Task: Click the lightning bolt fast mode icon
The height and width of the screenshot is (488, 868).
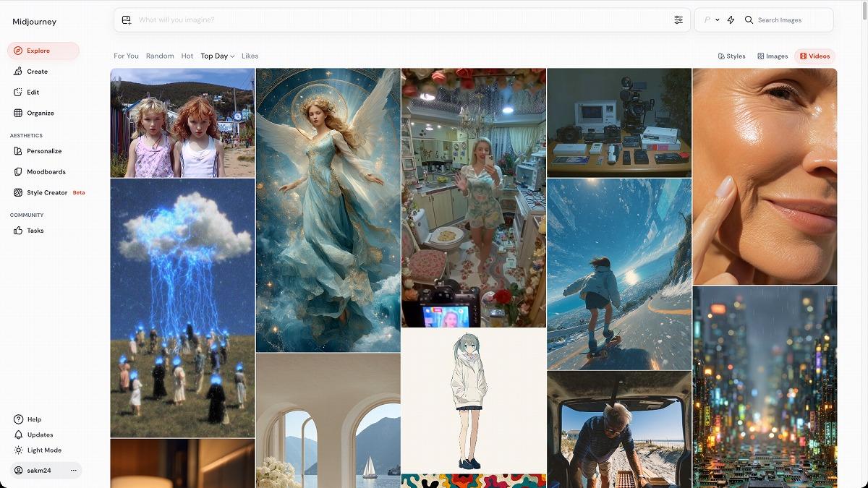Action: [731, 20]
